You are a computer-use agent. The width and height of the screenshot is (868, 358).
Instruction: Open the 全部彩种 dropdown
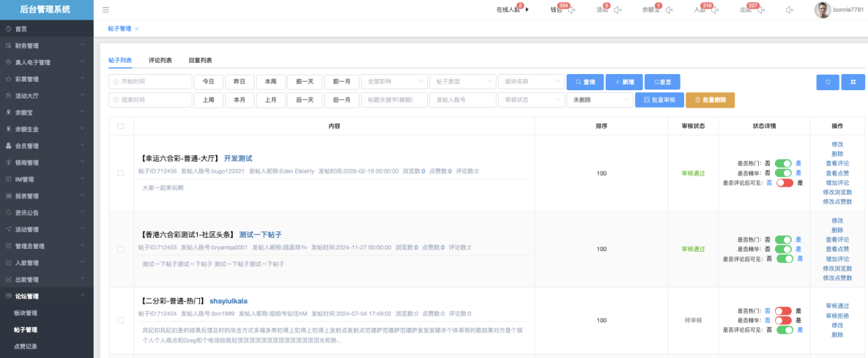pyautogui.click(x=394, y=82)
